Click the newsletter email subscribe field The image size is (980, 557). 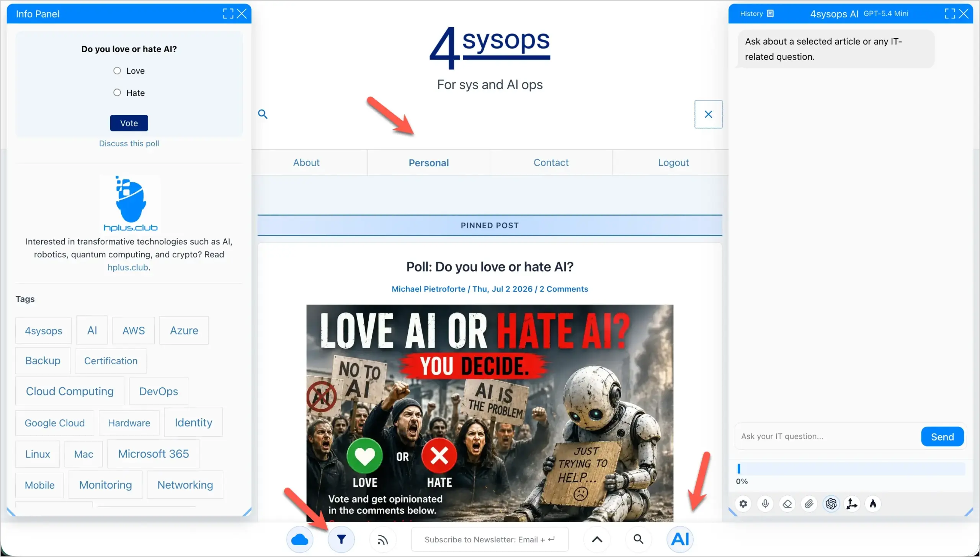490,539
